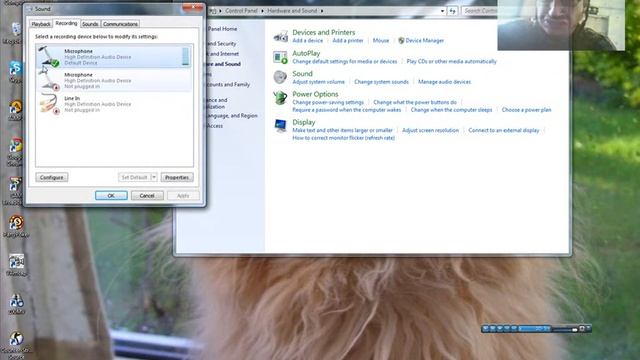The width and height of the screenshot is (640, 360).
Task: Click the Device Manager shield icon
Action: tap(401, 40)
